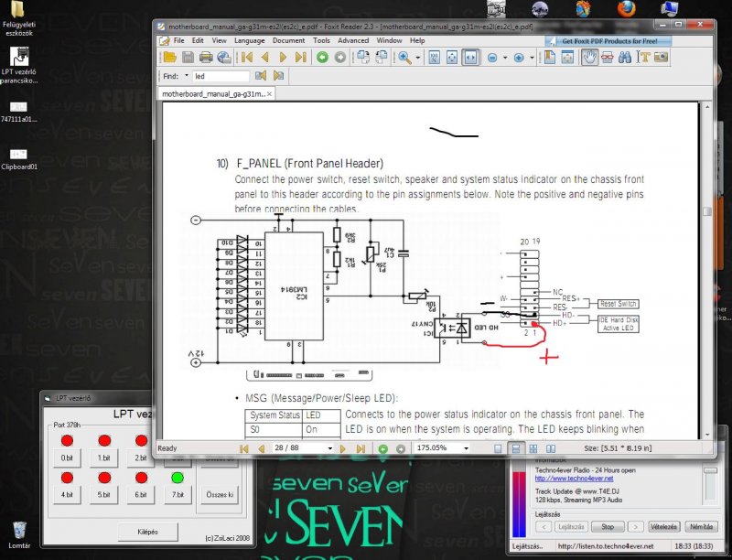
Task: Open the page number 28 / 88 dropdown
Action: pos(330,448)
